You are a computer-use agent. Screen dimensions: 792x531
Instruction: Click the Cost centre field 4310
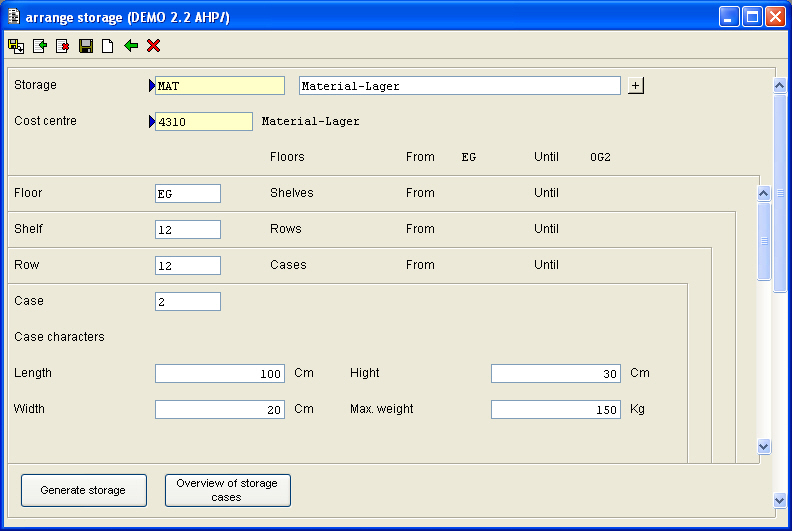(x=204, y=122)
